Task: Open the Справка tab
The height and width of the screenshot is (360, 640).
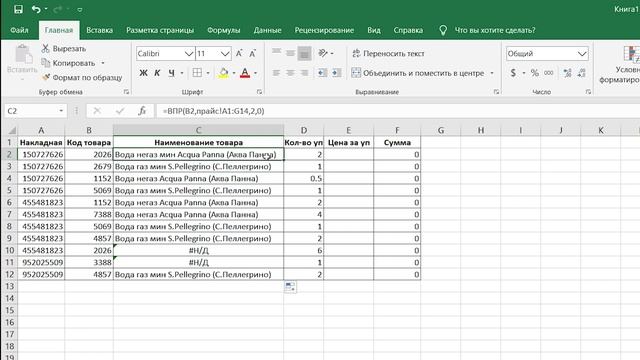Action: (408, 30)
